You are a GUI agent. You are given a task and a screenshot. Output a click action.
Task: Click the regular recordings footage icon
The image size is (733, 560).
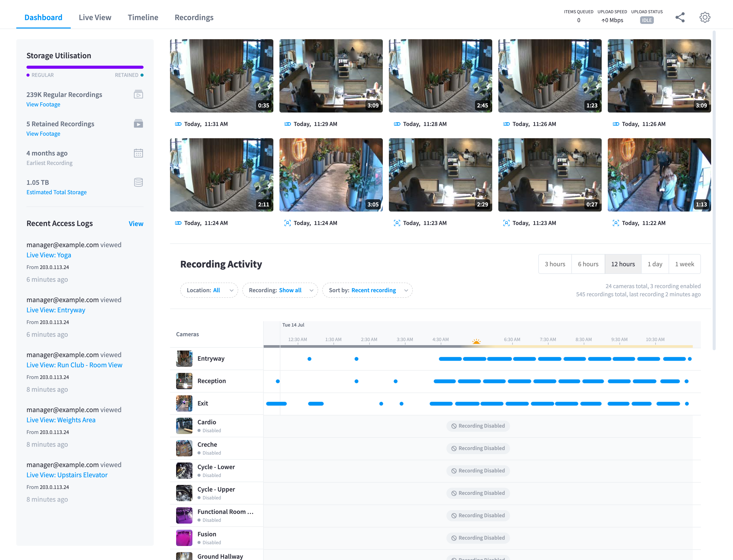pyautogui.click(x=138, y=94)
